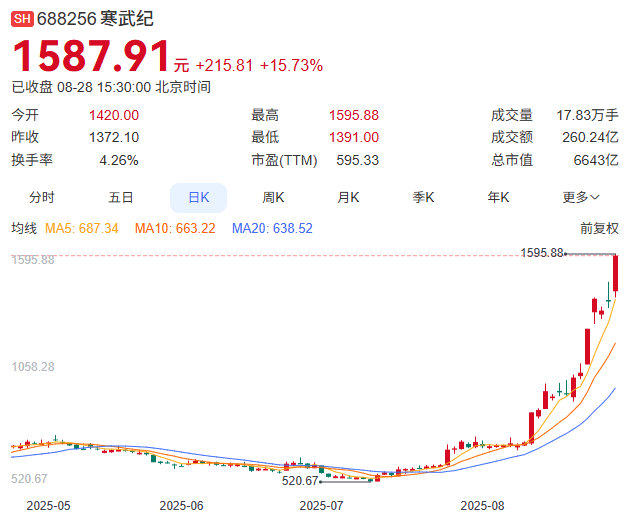This screenshot has height=523, width=629.
Task: Click the closing time 08-28 15:30:00
Action: tap(104, 87)
